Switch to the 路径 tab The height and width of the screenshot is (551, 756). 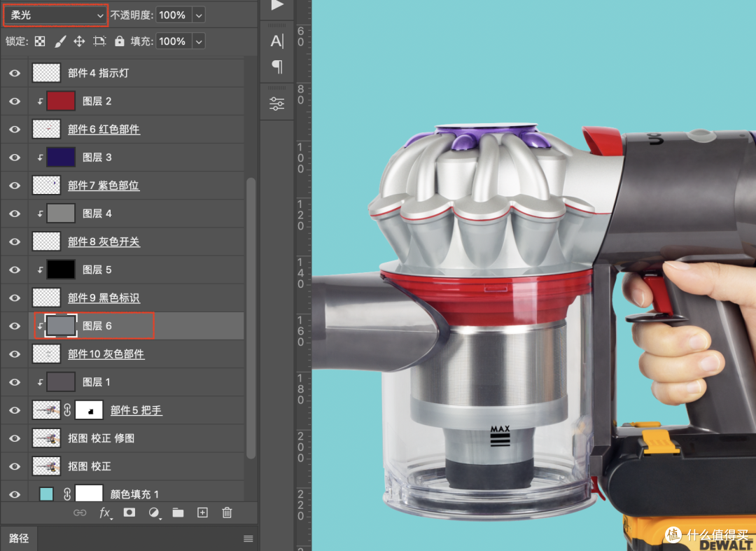(19, 538)
